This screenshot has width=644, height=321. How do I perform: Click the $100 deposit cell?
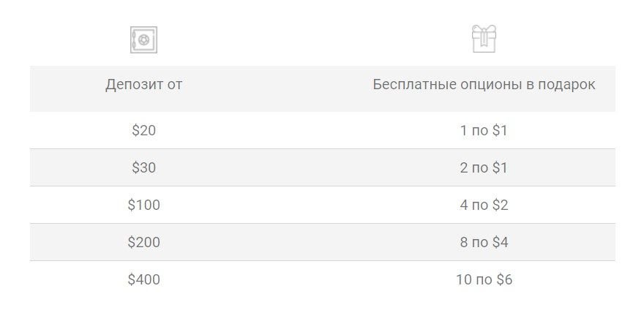coord(143,205)
